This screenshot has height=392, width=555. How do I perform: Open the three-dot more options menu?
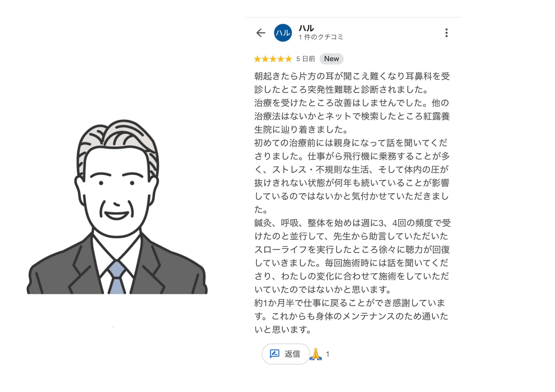point(446,33)
